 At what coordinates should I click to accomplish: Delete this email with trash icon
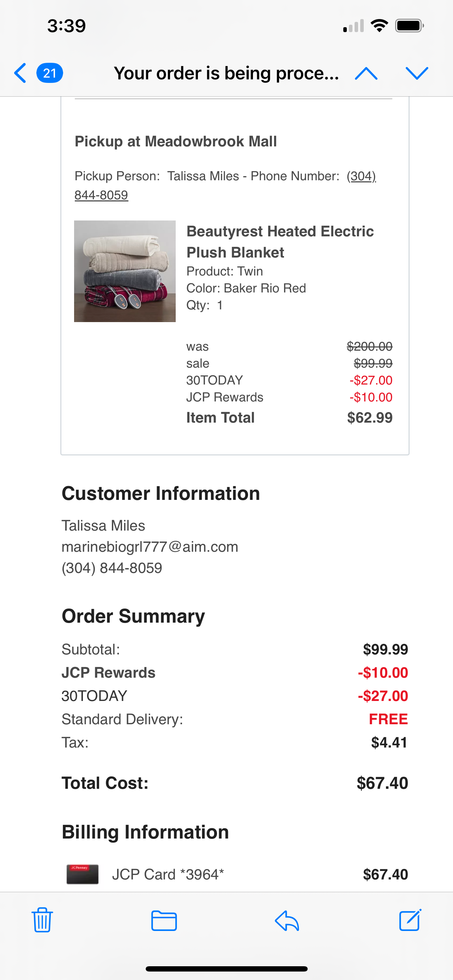click(x=42, y=920)
